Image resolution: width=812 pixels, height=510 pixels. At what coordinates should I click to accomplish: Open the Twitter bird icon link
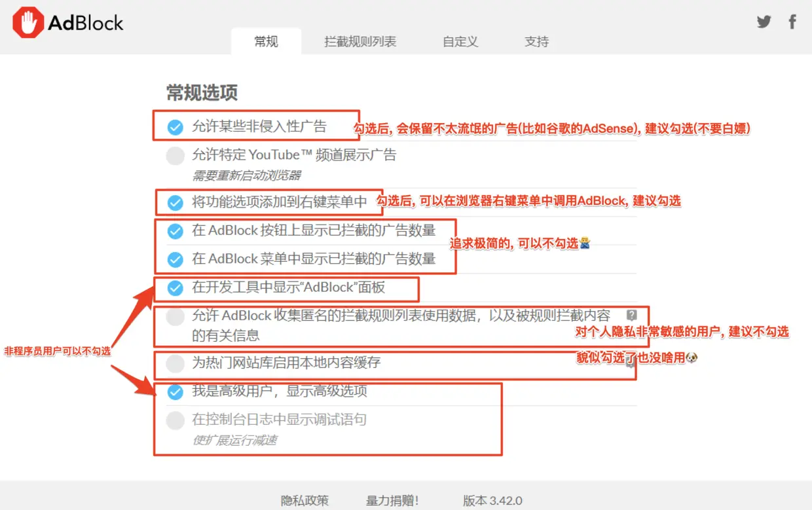(764, 22)
